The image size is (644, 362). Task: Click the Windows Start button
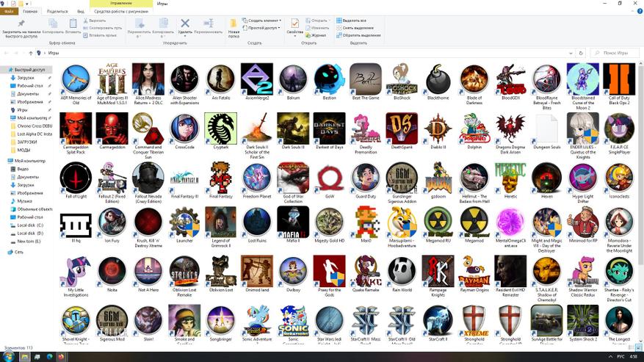8,357
